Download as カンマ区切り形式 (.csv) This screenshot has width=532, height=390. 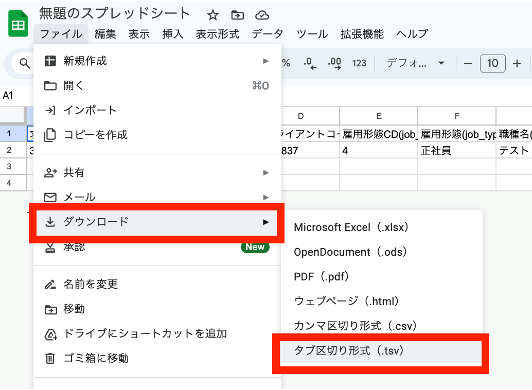coord(381,326)
